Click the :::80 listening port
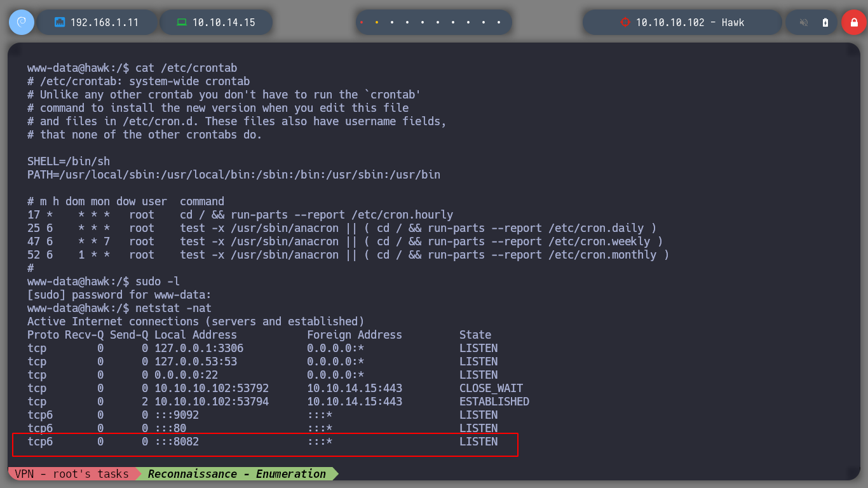The width and height of the screenshot is (868, 488). pyautogui.click(x=170, y=428)
